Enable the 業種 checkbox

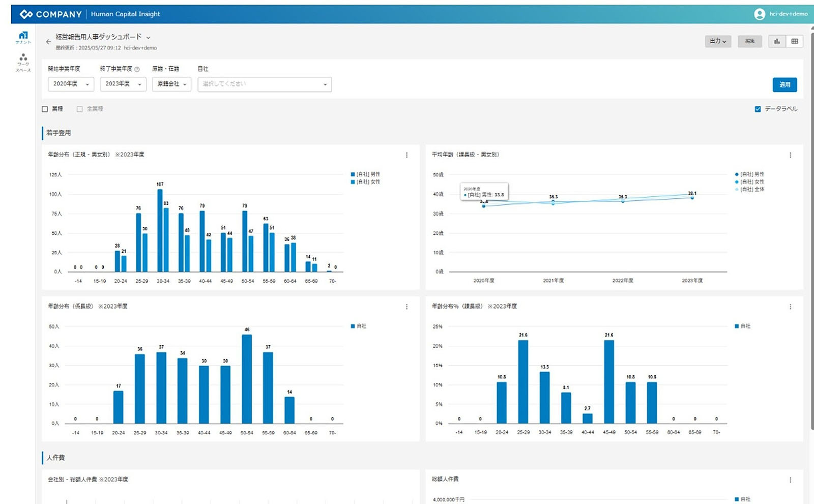[x=45, y=109]
